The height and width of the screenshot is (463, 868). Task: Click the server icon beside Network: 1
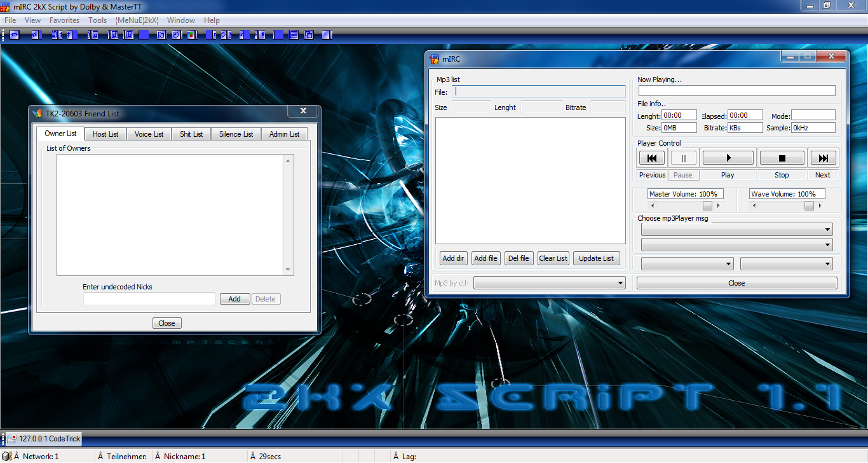click(7, 456)
